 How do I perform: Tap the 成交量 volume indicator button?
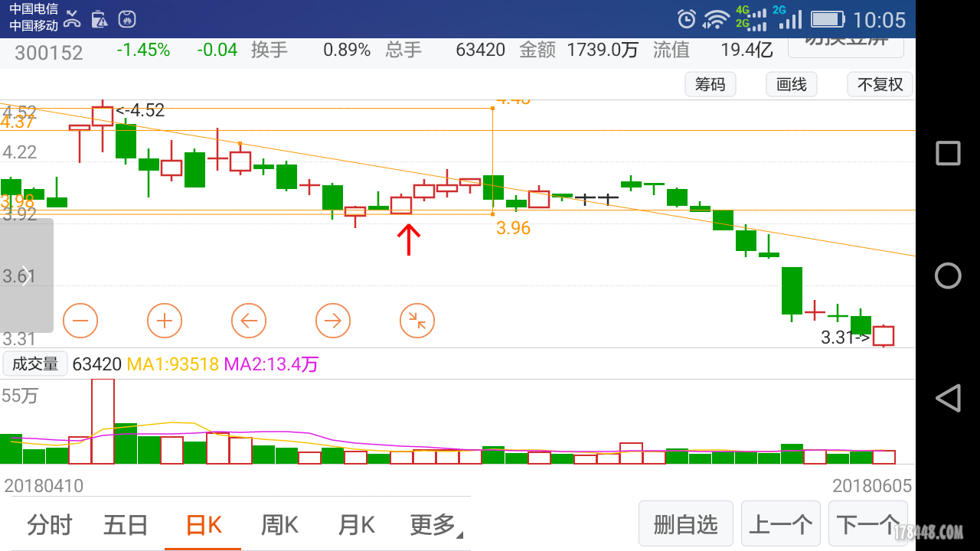coord(35,364)
